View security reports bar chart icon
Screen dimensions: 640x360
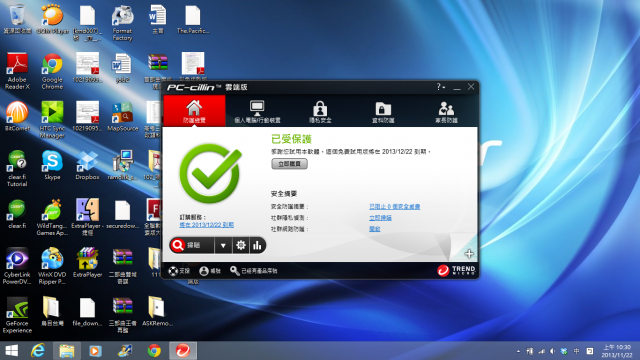point(257,245)
